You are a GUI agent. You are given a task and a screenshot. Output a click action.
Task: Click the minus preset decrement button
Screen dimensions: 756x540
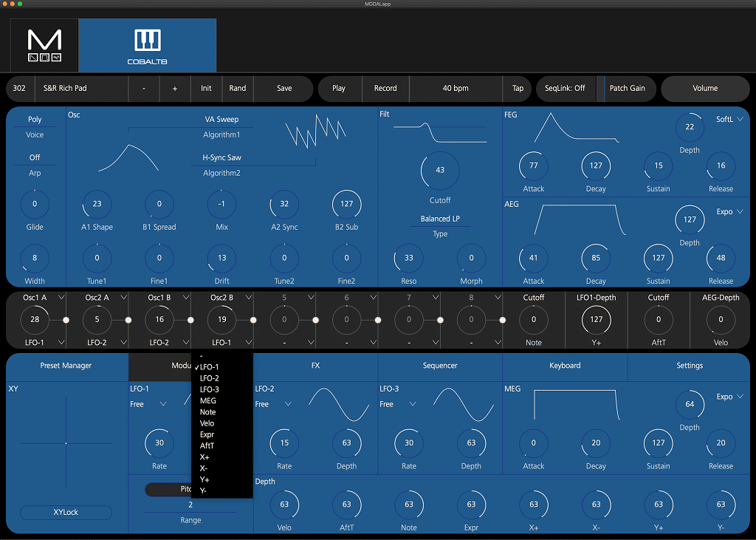click(144, 89)
